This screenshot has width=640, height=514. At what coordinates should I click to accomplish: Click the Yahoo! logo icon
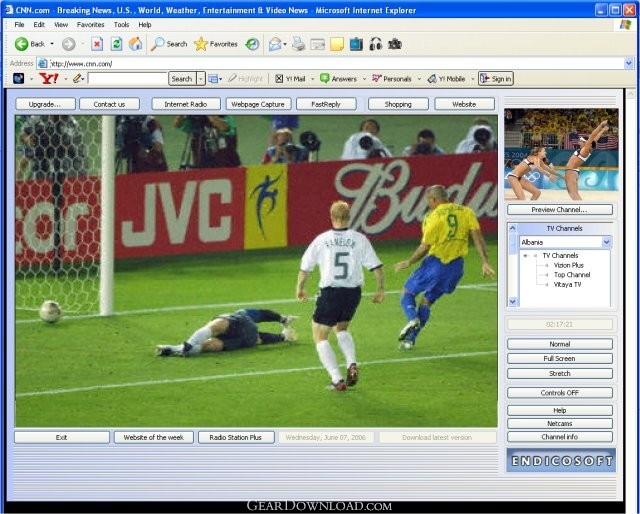coord(49,78)
